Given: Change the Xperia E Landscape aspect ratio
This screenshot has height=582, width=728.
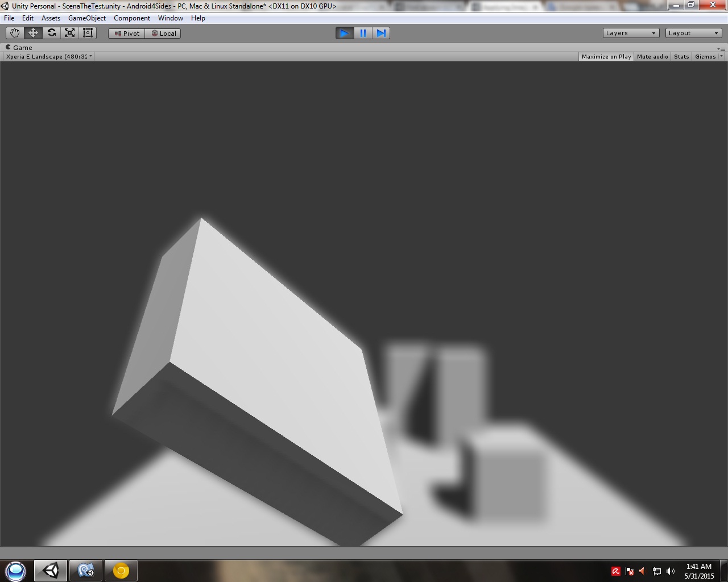Looking at the screenshot, I should pos(48,56).
